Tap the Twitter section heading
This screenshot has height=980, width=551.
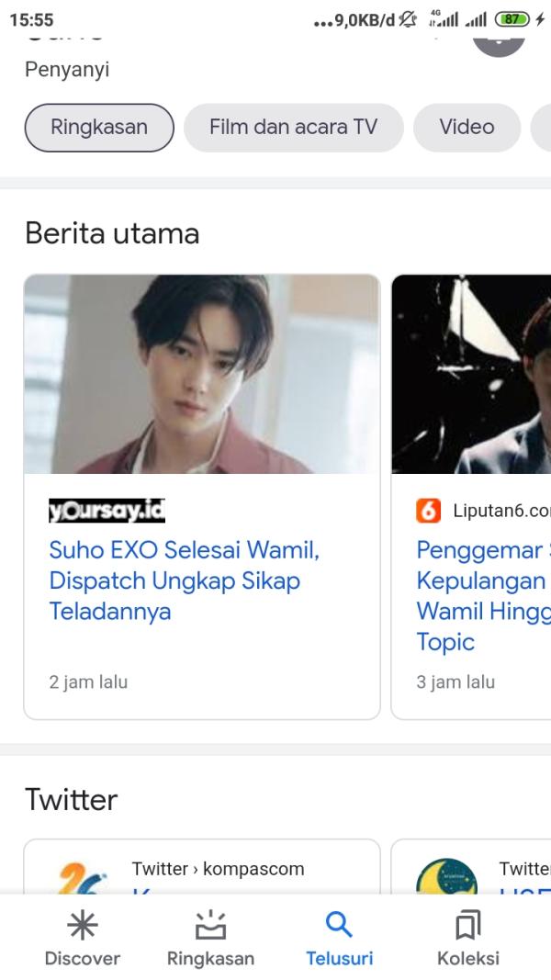pyautogui.click(x=72, y=799)
